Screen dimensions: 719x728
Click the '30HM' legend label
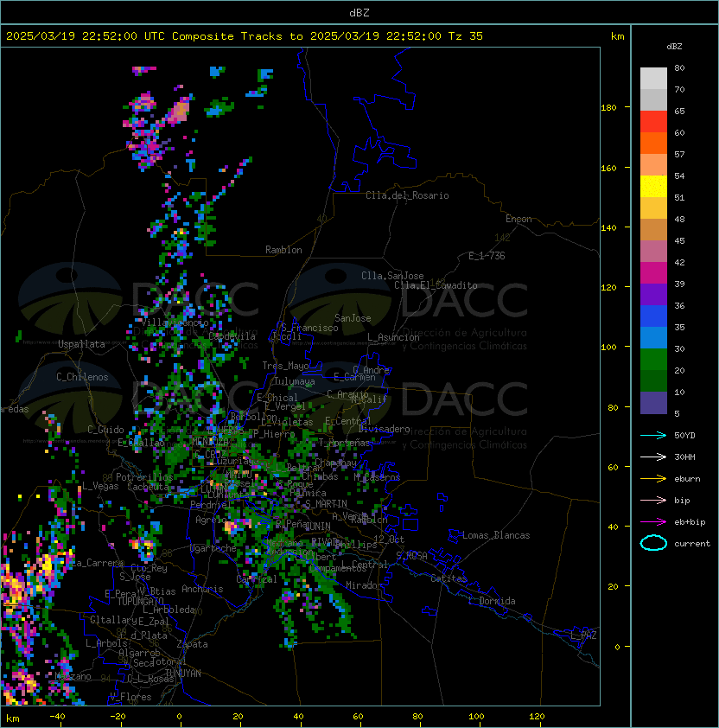684,457
